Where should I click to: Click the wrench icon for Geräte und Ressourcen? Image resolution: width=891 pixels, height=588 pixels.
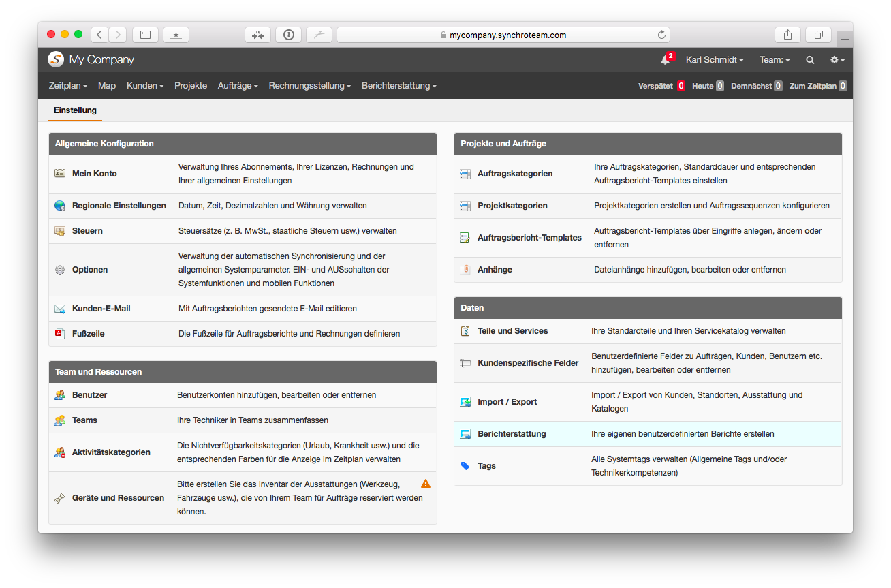click(60, 498)
